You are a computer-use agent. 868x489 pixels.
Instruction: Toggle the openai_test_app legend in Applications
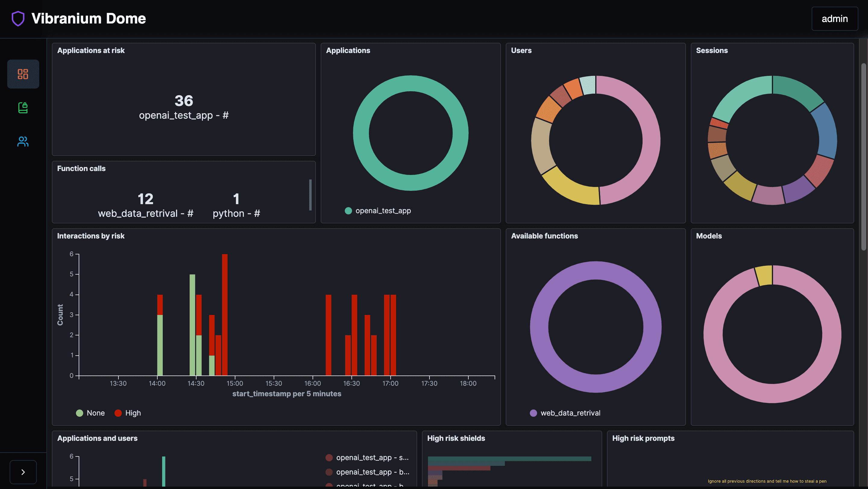coord(378,211)
